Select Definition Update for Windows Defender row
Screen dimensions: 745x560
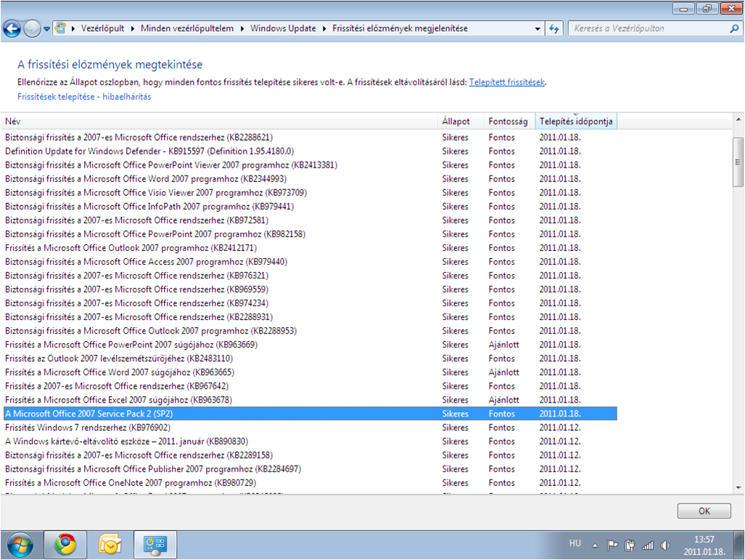tap(310, 151)
